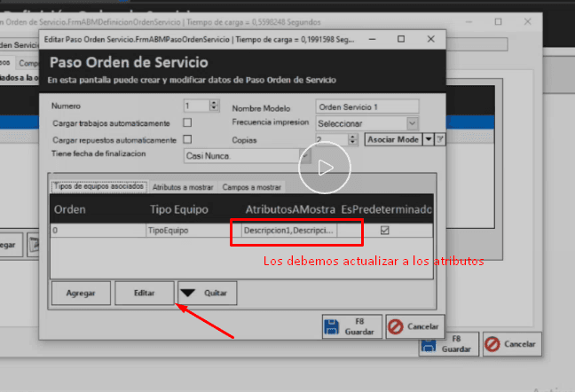The height and width of the screenshot is (392, 575).
Task: Click Cancelar button in the background window
Action: coord(512,344)
